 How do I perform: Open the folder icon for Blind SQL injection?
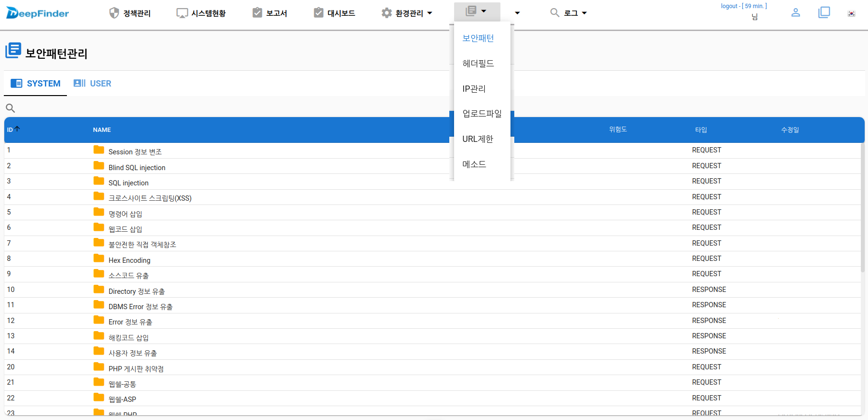coord(99,166)
